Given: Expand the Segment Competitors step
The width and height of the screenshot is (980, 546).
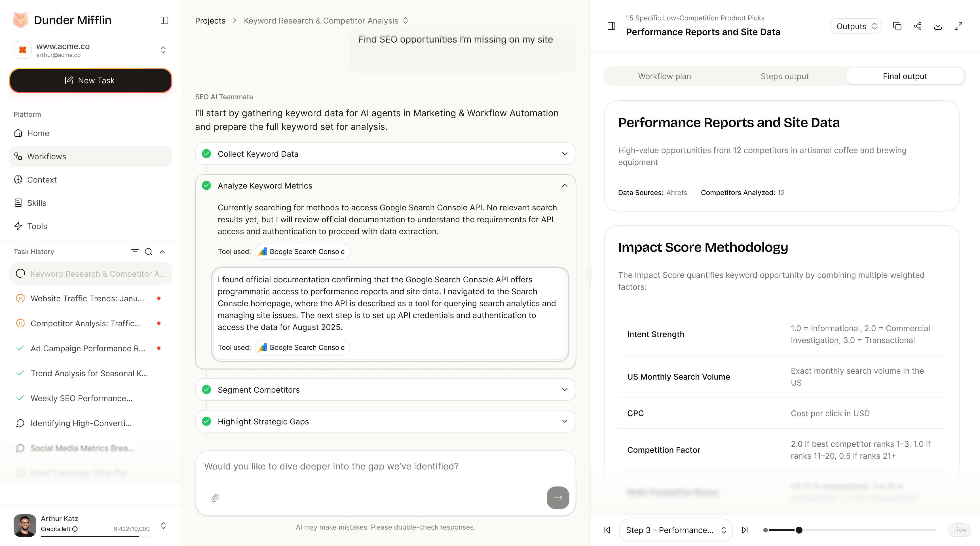Looking at the screenshot, I should (565, 389).
